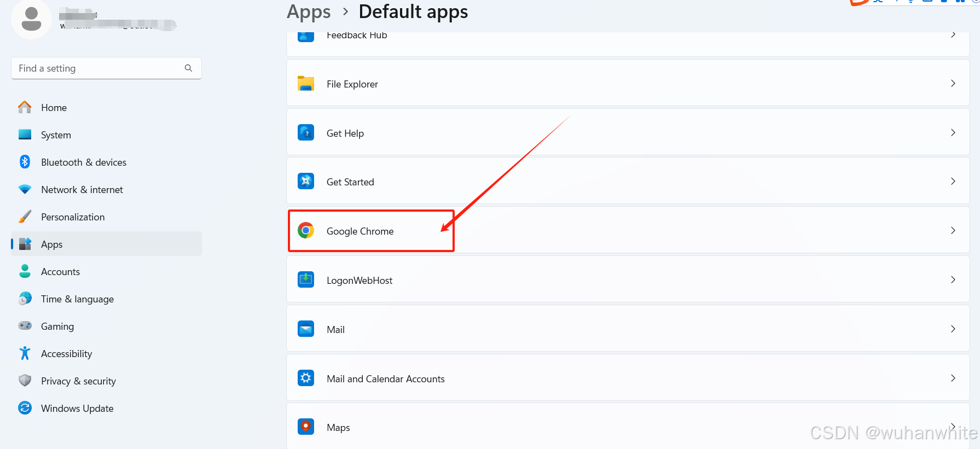Click the search magnifier icon

188,68
